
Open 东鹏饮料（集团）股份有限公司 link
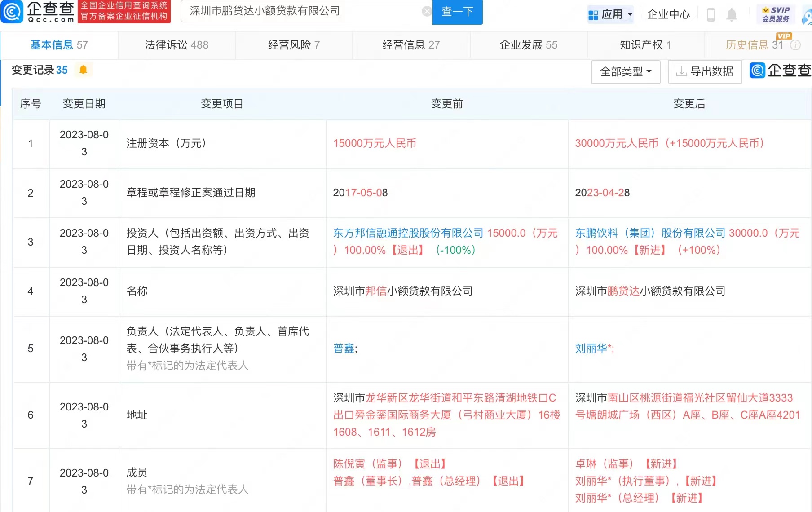(650, 233)
